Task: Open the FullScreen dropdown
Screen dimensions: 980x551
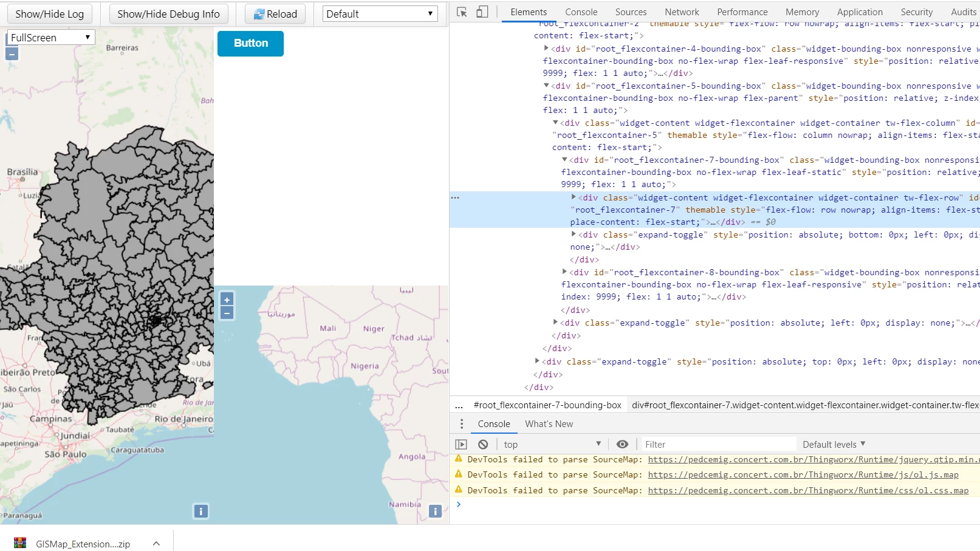Action: click(51, 38)
